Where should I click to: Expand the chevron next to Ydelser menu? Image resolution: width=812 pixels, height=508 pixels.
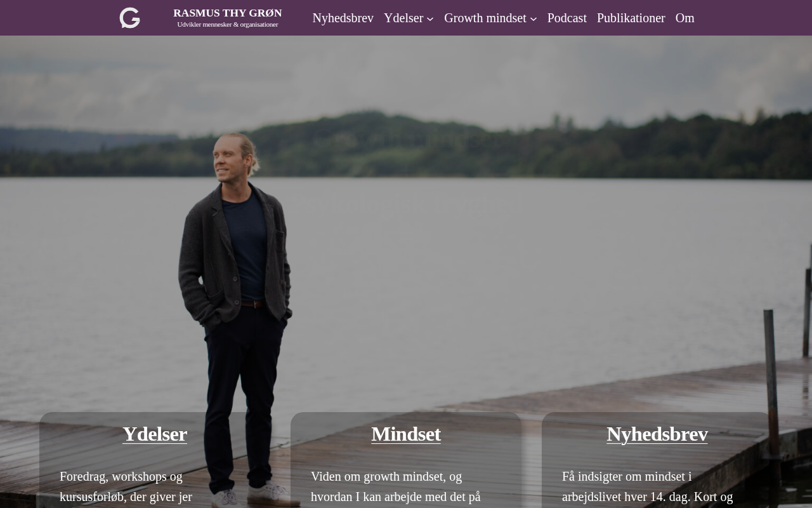tap(430, 19)
